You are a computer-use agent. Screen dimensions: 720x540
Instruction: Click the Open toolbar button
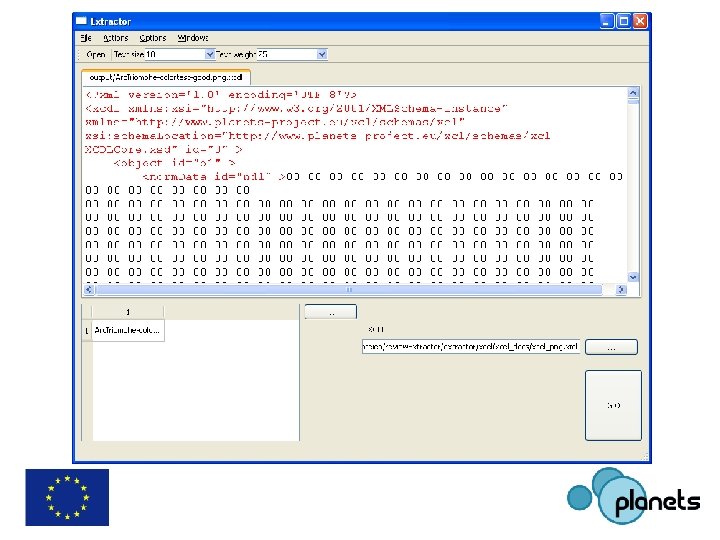click(96, 55)
